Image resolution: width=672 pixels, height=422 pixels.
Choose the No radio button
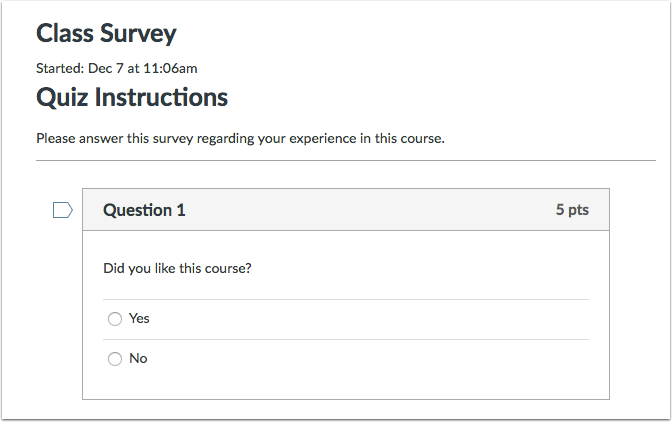point(115,359)
